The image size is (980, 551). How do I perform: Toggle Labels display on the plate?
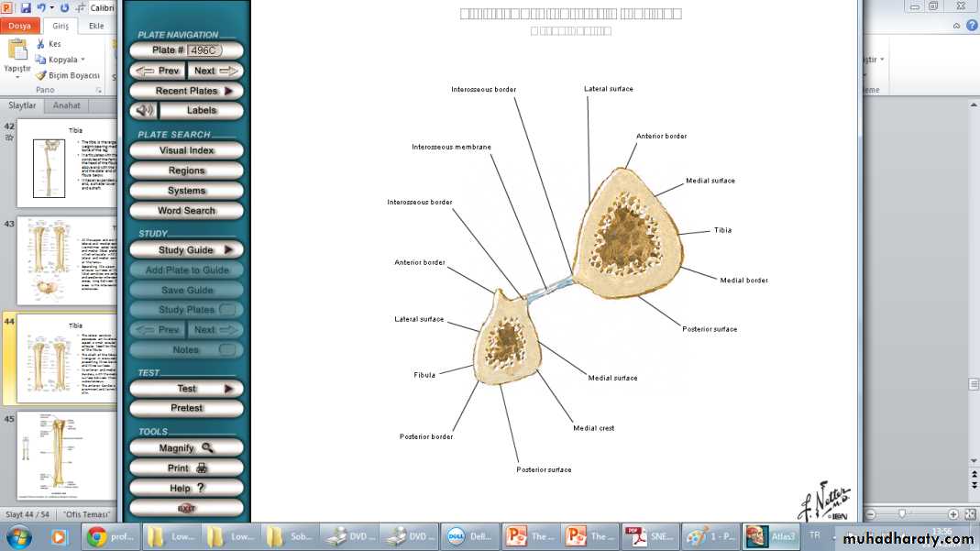tap(201, 111)
